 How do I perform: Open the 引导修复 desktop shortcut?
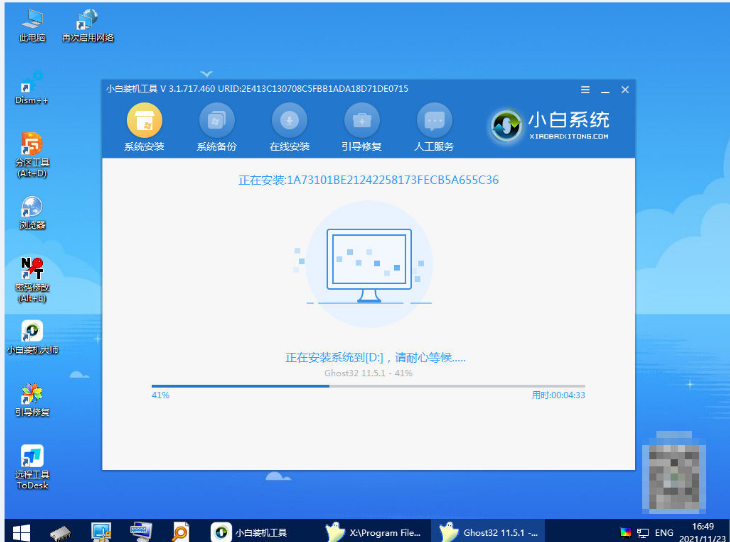32,400
